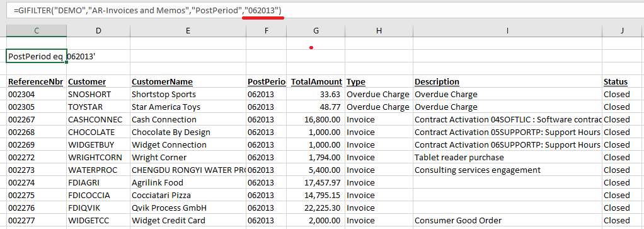
Task: Select column E header
Action: pyautogui.click(x=188, y=30)
